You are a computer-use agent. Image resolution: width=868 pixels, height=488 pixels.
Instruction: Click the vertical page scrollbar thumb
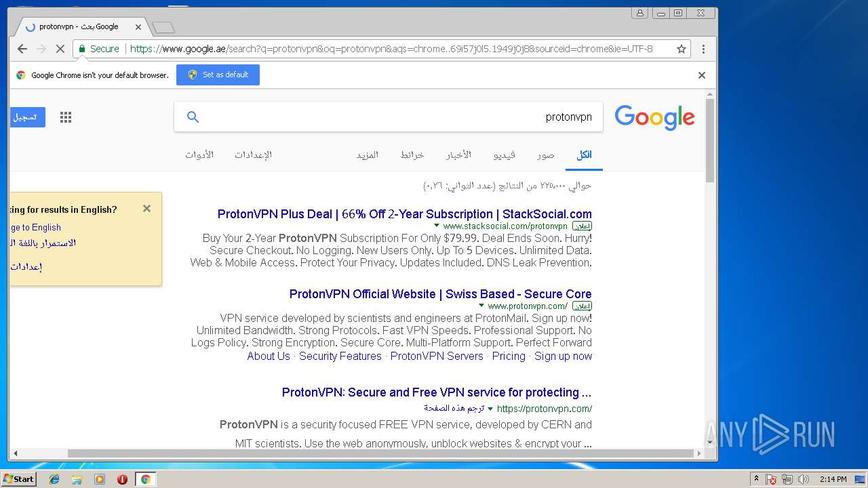(x=710, y=141)
